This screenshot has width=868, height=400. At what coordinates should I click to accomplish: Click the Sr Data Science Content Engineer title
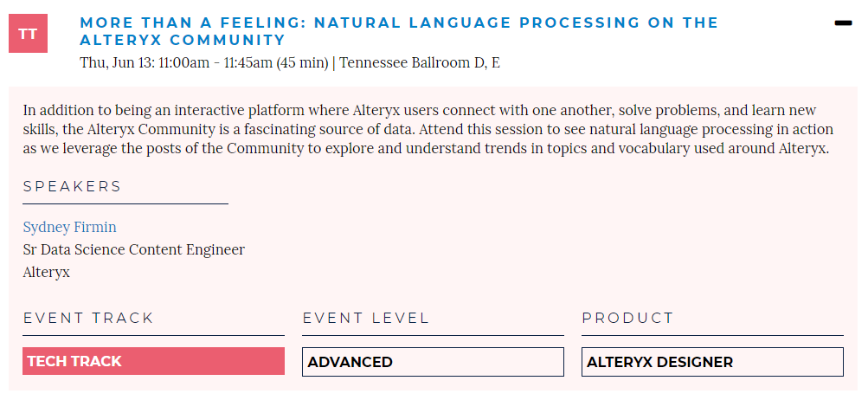tap(133, 250)
